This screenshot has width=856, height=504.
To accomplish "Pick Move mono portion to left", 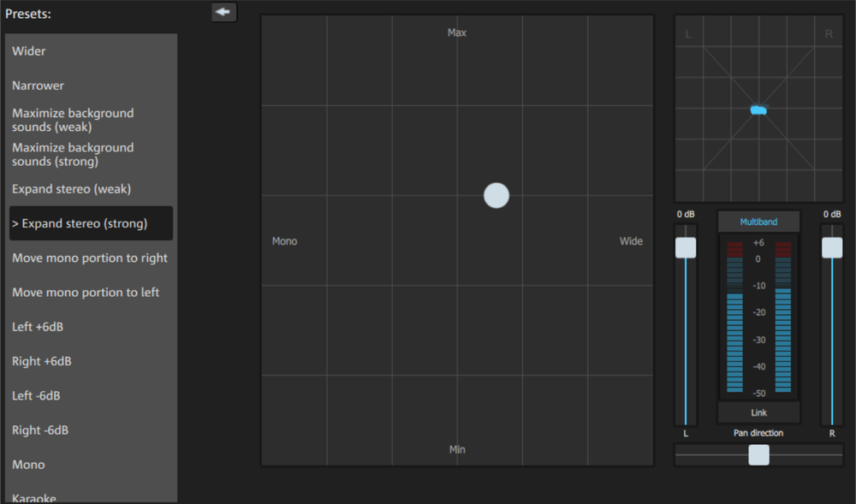I will click(x=86, y=293).
